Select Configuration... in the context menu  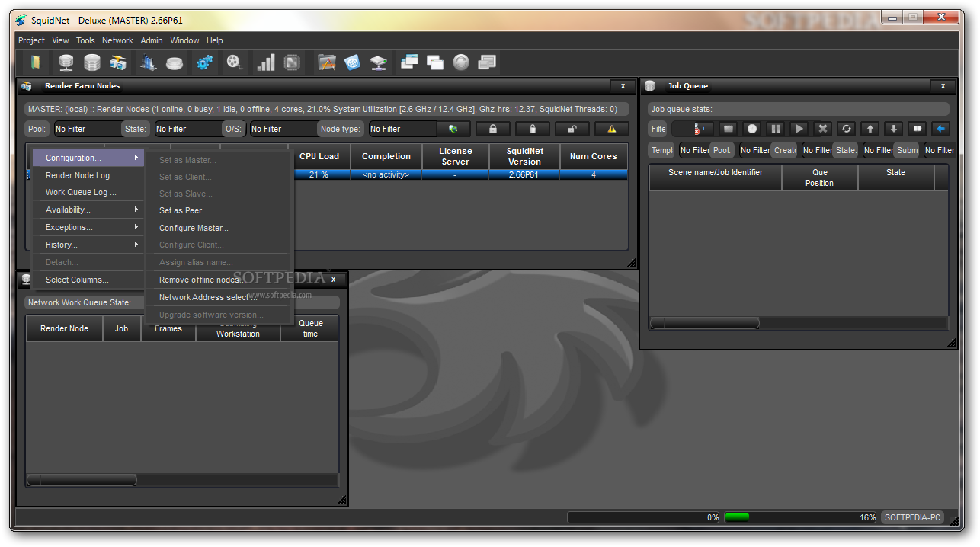pos(88,158)
